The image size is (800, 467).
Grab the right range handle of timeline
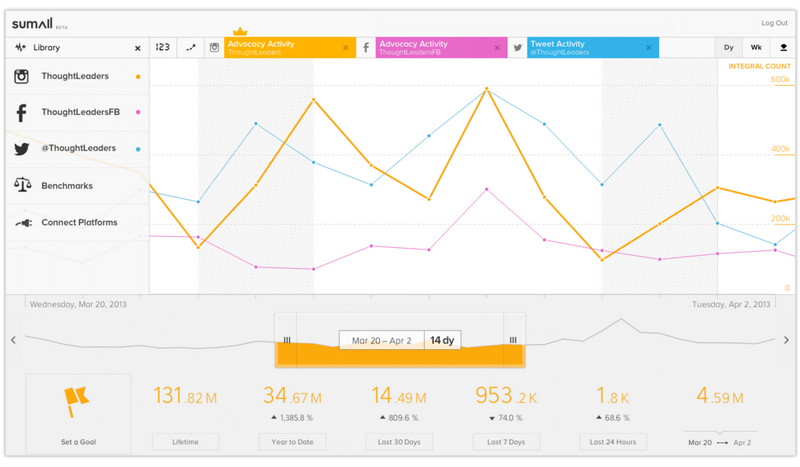(x=513, y=340)
